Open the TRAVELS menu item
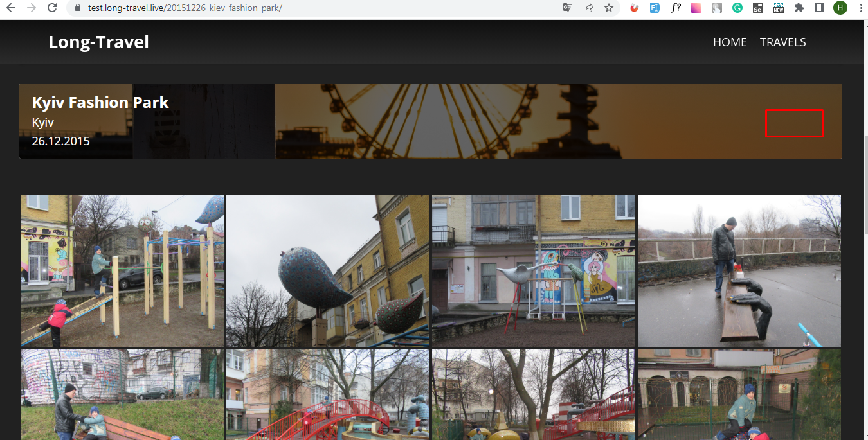The width and height of the screenshot is (868, 440). [x=782, y=42]
